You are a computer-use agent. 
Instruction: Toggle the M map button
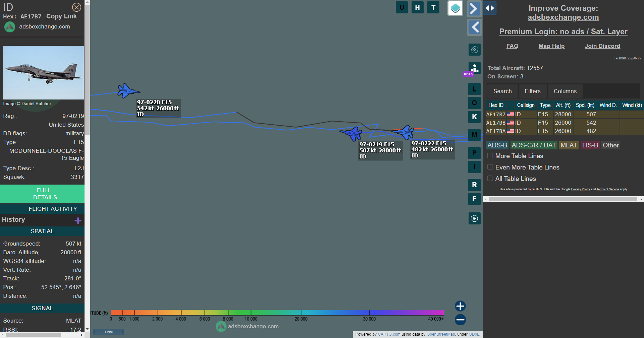474,135
